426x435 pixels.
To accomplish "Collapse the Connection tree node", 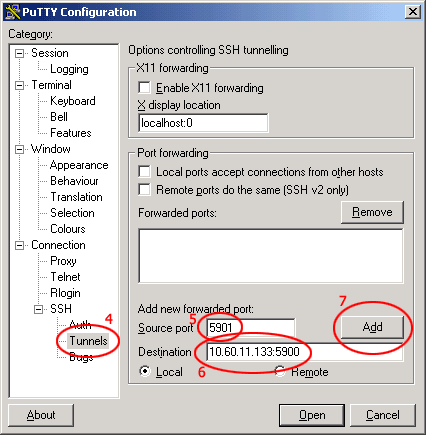I will (20, 246).
